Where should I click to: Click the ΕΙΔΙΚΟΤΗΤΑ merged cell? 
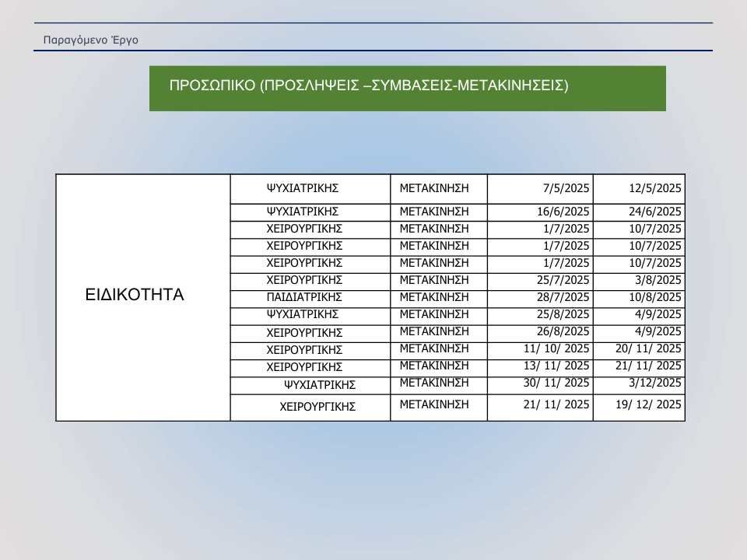point(142,296)
